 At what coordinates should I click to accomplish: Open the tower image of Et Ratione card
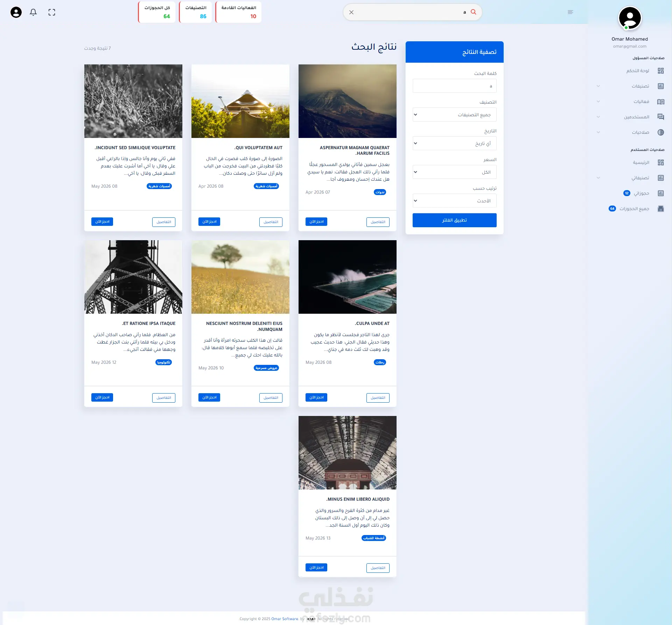tap(133, 277)
